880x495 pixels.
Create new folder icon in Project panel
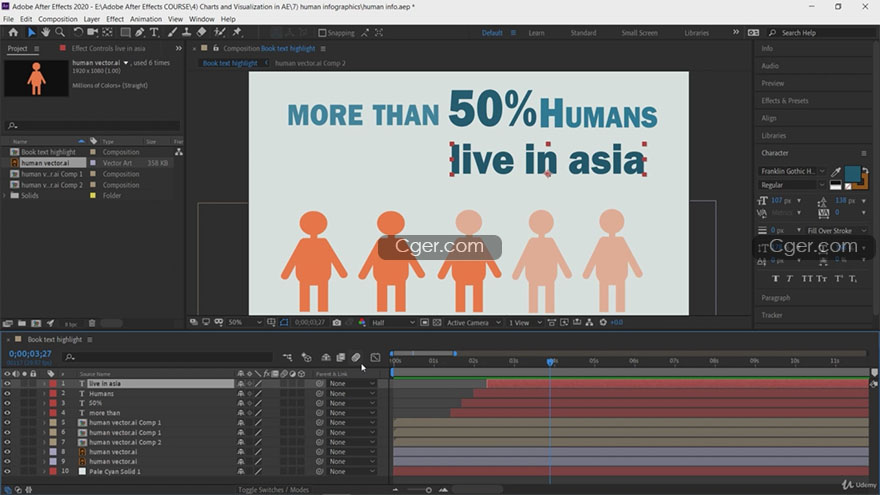click(22, 323)
